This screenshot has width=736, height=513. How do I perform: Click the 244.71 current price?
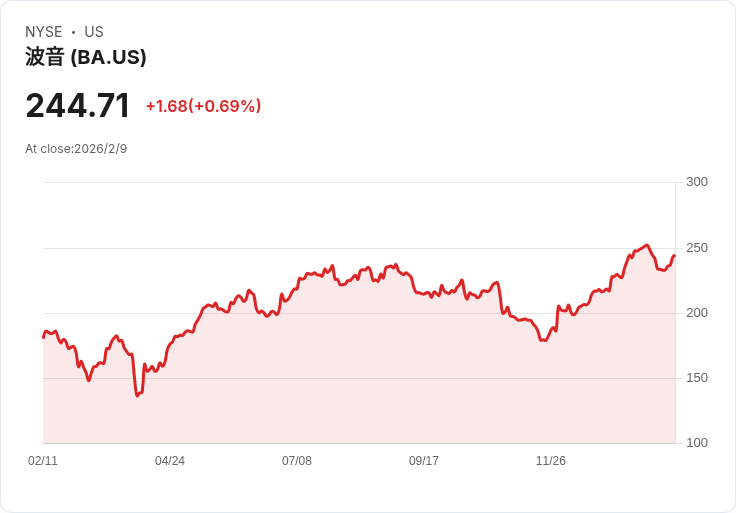tap(78, 106)
